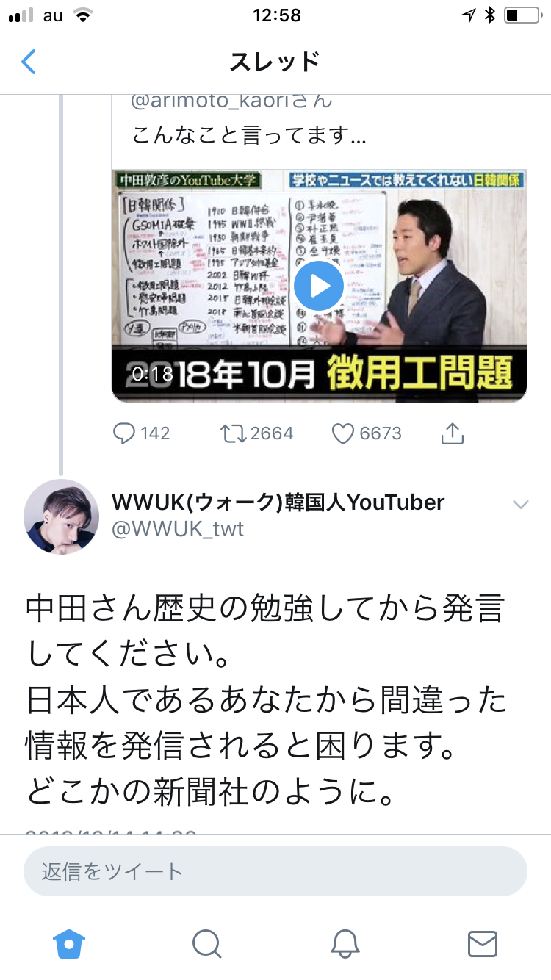The height and width of the screenshot is (980, 551).
Task: Go back with the top-left chevron
Action: coord(28,62)
